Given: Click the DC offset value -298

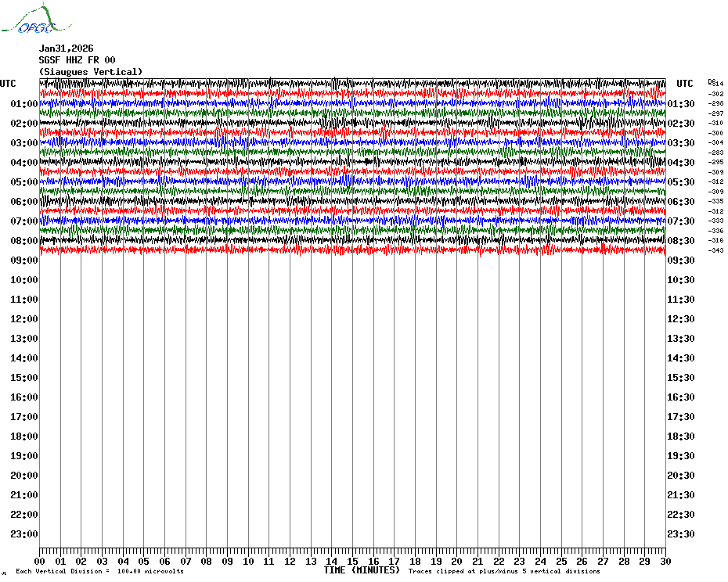Looking at the screenshot, I should pyautogui.click(x=716, y=103).
